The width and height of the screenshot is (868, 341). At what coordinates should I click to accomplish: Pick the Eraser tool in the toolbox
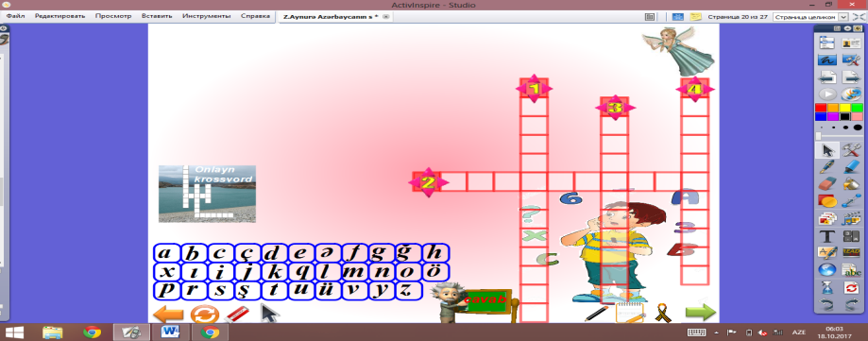point(827,184)
